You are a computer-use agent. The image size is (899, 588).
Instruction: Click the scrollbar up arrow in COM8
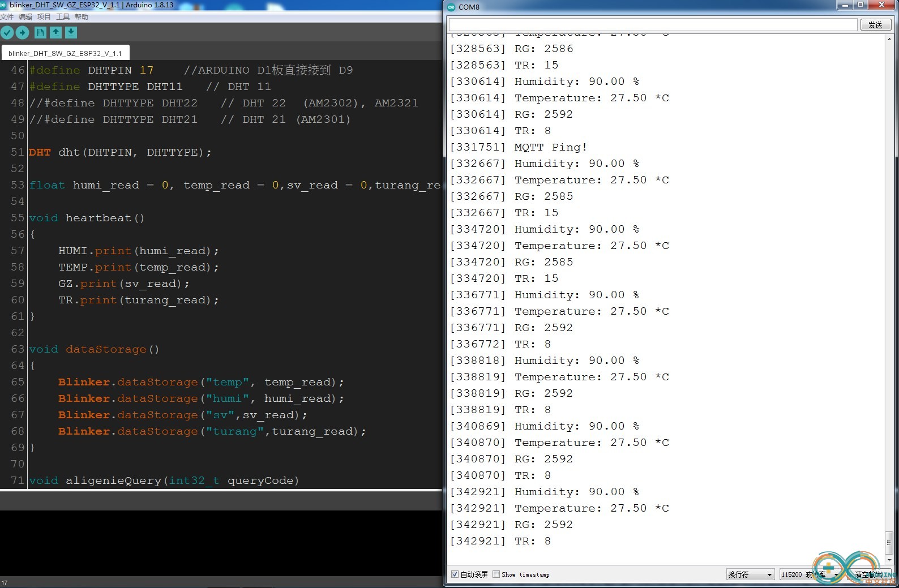click(x=889, y=38)
